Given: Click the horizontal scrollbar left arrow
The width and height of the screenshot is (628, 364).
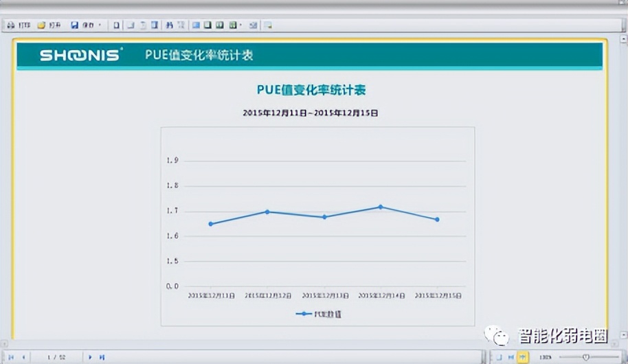Looking at the screenshot, I should (4, 343).
